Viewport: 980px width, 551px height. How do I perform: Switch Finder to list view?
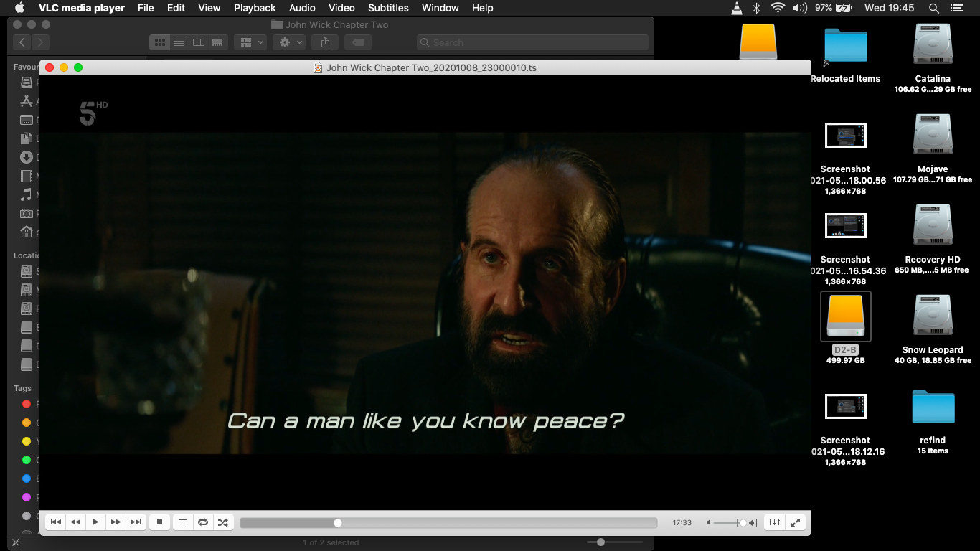pyautogui.click(x=179, y=42)
